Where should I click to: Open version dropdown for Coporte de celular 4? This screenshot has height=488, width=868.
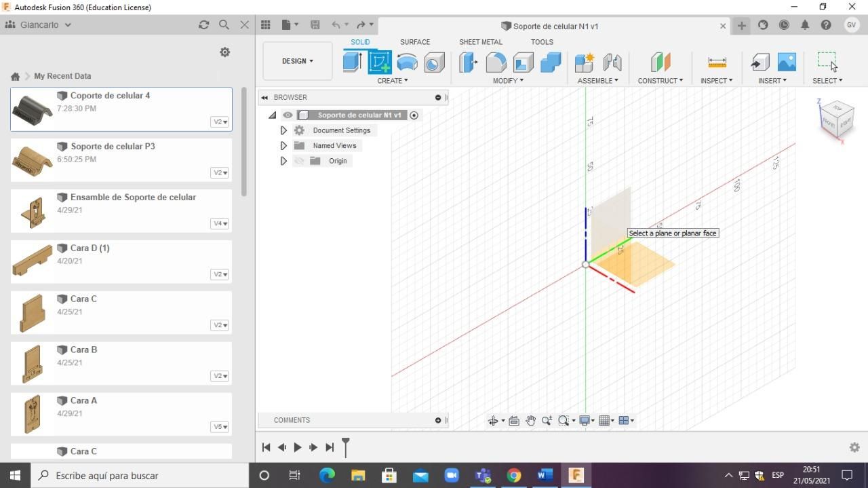click(x=220, y=122)
